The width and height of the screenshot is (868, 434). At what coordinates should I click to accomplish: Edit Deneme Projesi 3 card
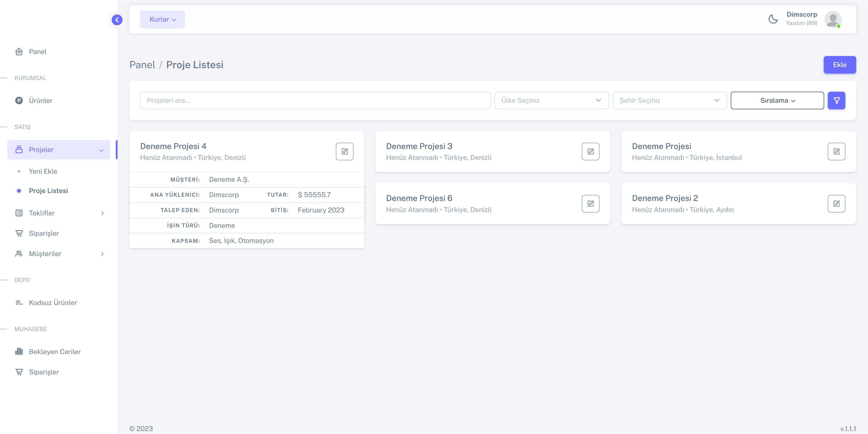590,152
